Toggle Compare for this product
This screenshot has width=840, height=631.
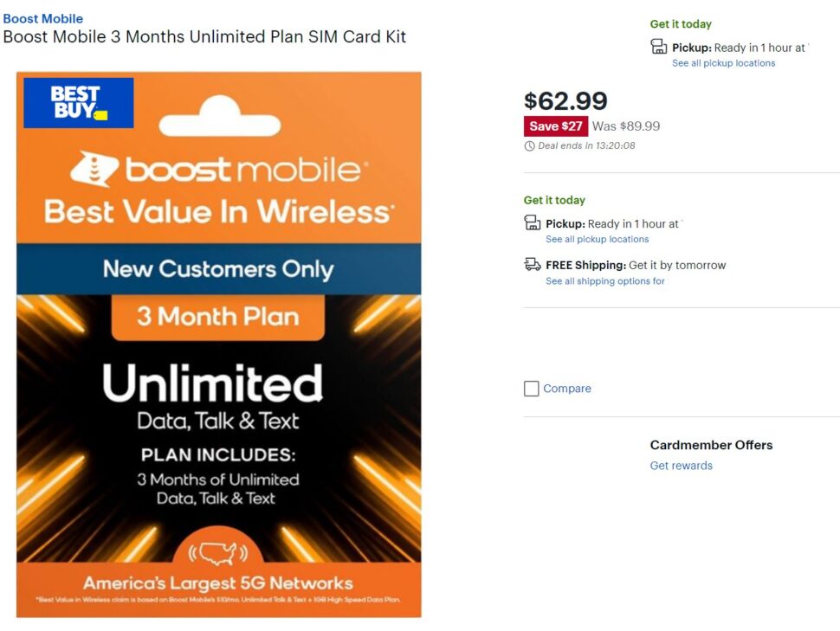[531, 389]
